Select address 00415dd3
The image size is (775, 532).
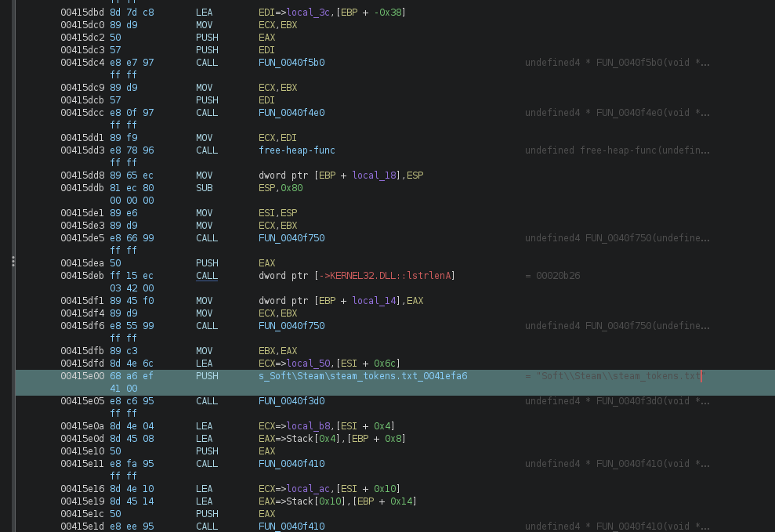(82, 150)
